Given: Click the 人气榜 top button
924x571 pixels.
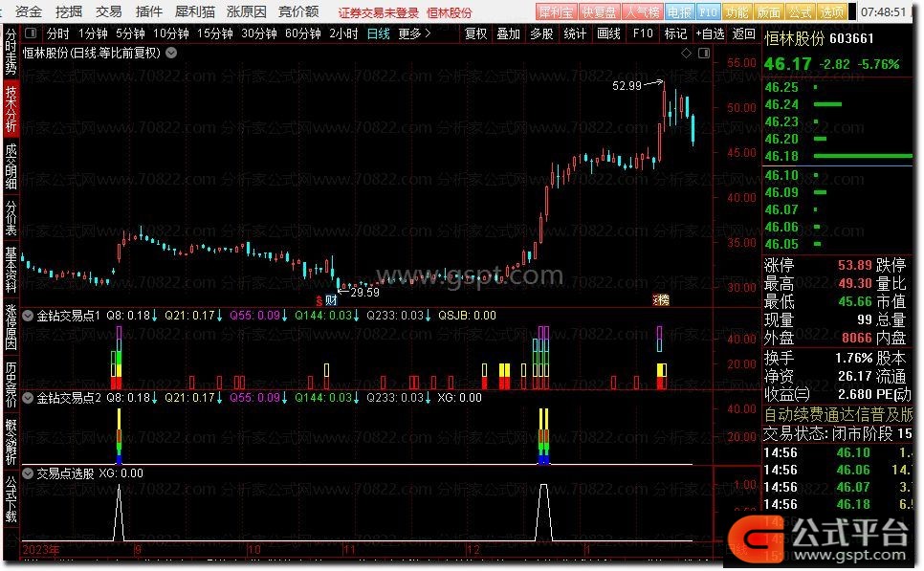Looking at the screenshot, I should (x=643, y=11).
